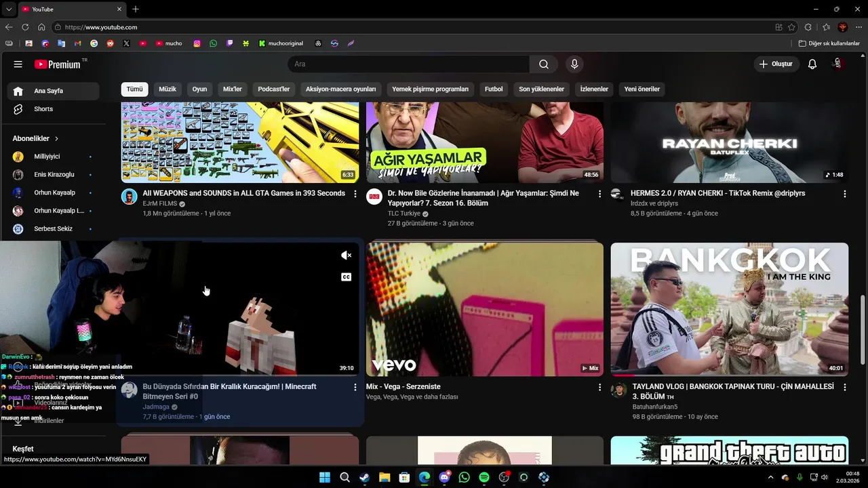Screen dimensions: 868x488
Task: Select the Müzik filter chip
Action: (167, 89)
